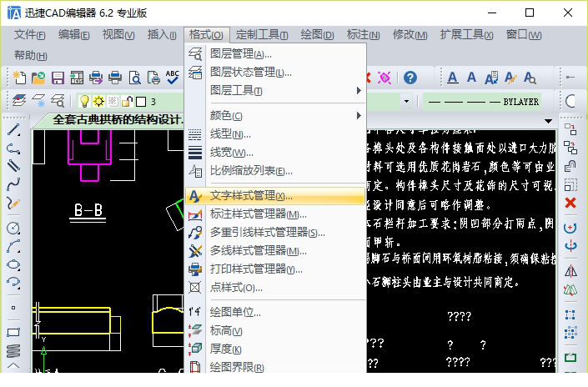
Task: Choose 绘图单位... menu item
Action: pos(275,313)
